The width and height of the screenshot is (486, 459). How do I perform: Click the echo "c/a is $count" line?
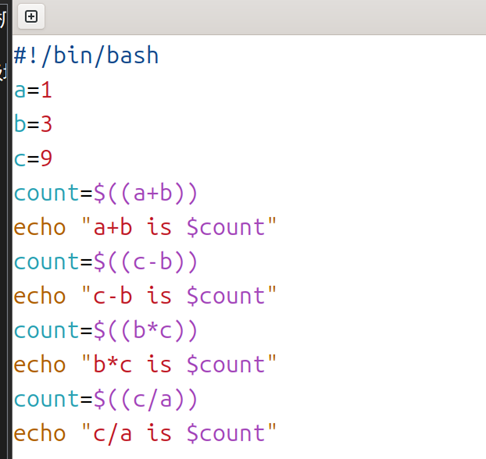(x=145, y=433)
